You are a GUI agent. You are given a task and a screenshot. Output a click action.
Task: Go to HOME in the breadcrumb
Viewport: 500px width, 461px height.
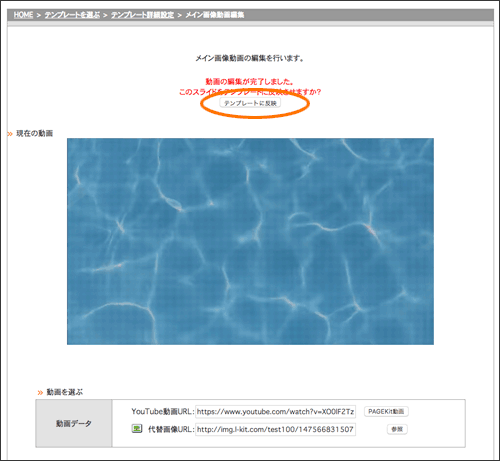pyautogui.click(x=23, y=15)
